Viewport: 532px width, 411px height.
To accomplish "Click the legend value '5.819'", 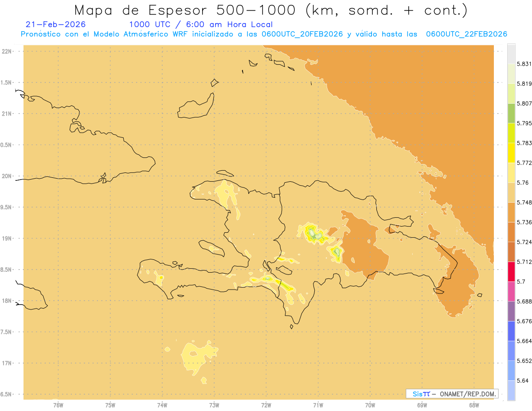I will coord(524,84).
